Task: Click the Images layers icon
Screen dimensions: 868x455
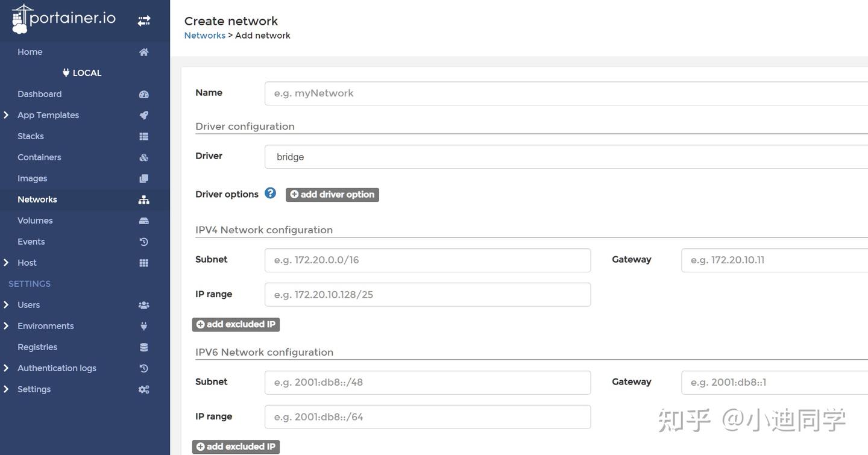Action: coord(143,178)
